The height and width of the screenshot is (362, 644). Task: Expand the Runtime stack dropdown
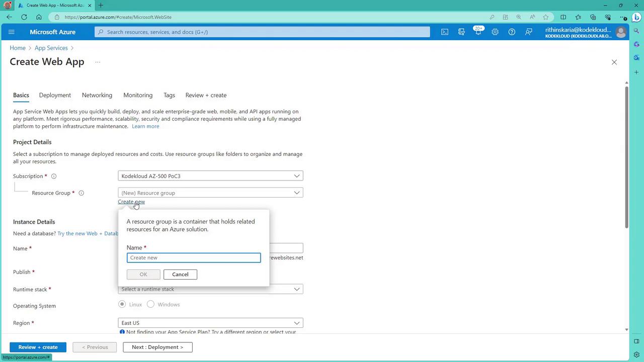pos(210,289)
